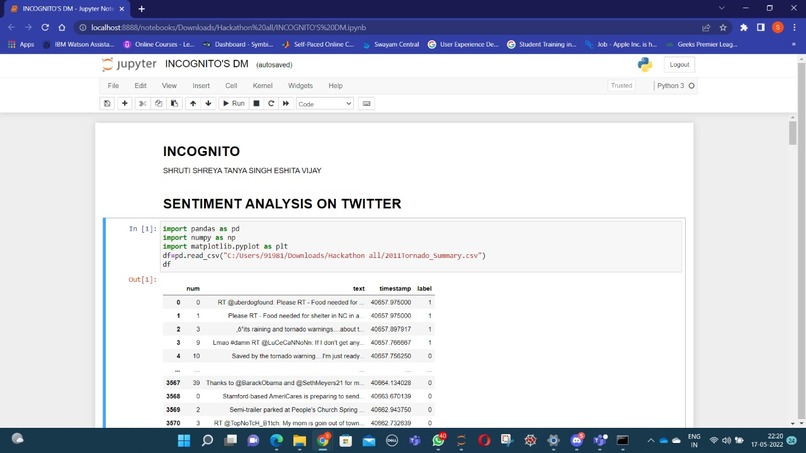Open Apps bookmark shortcut
The width and height of the screenshot is (806, 453).
click(21, 45)
